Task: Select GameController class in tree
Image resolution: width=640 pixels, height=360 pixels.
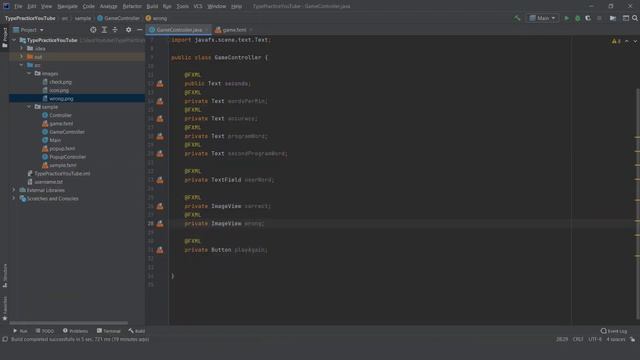Action: click(x=67, y=132)
